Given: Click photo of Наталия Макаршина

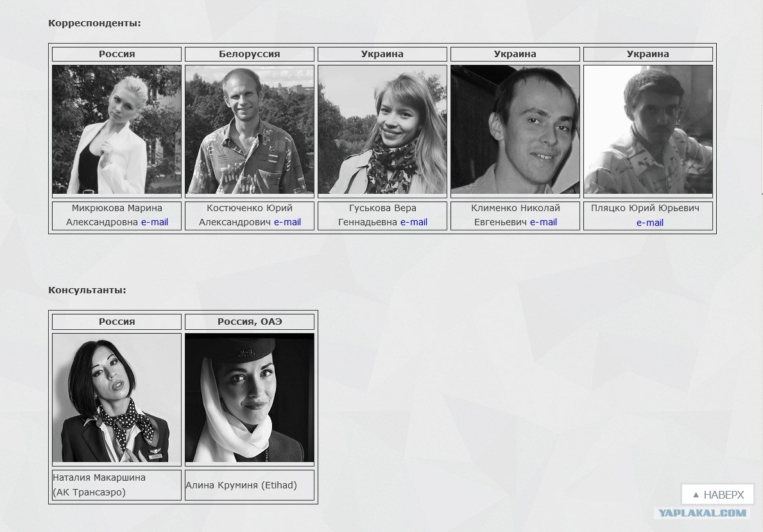Looking at the screenshot, I should click(x=117, y=398).
